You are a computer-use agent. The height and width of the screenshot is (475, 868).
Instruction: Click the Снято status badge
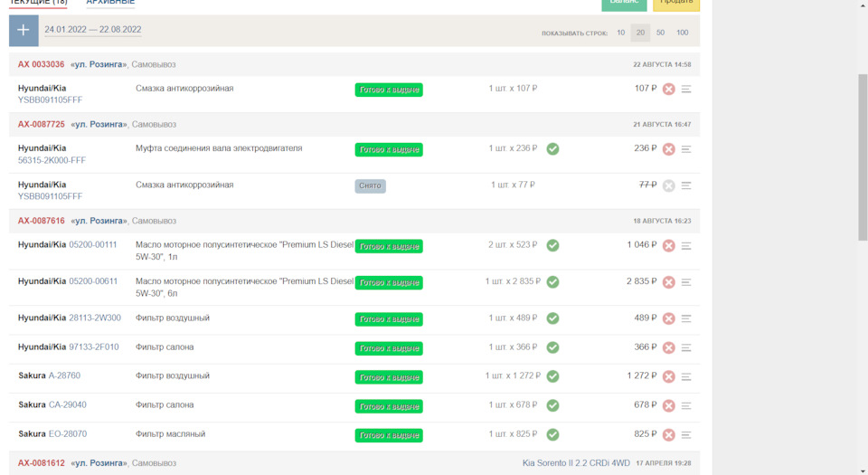click(371, 186)
